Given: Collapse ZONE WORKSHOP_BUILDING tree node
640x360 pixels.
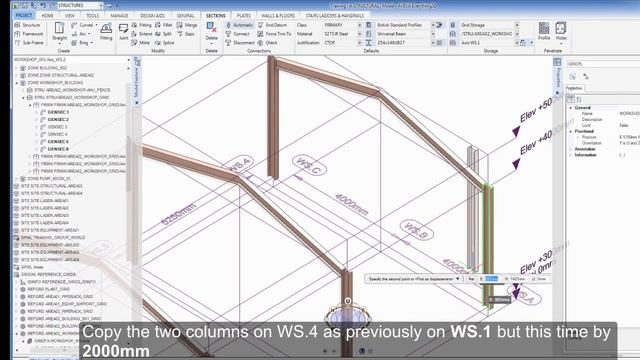Looking at the screenshot, I should (x=17, y=83).
